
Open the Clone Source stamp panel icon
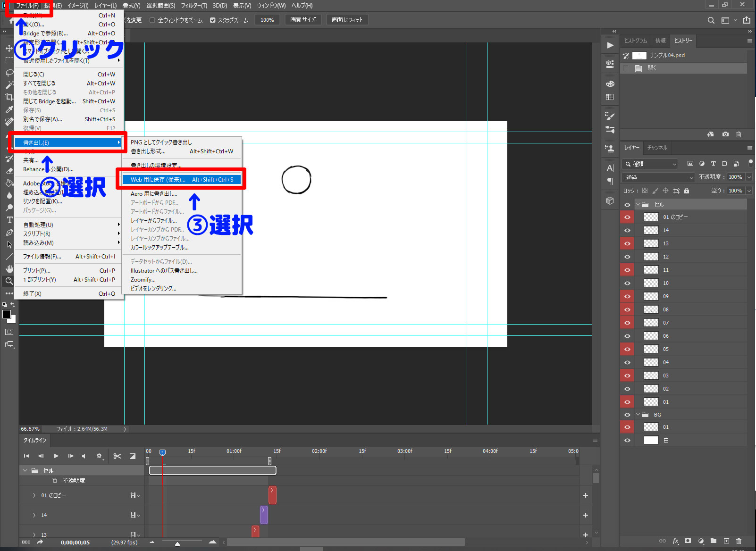610,149
